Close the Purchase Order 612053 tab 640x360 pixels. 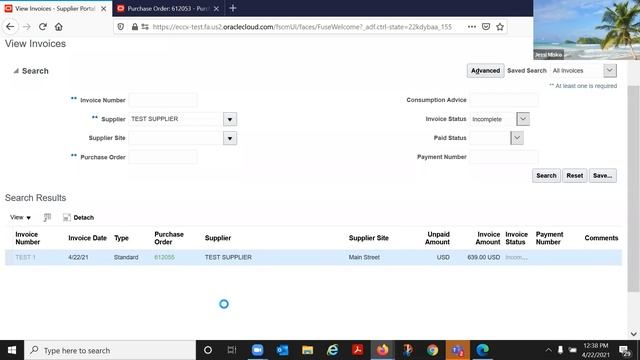pyautogui.click(x=216, y=9)
